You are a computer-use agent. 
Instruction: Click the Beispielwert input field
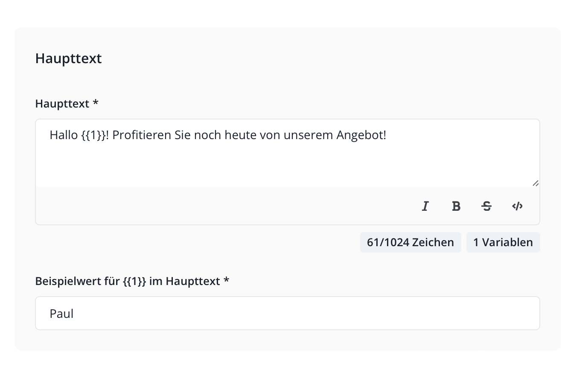(x=287, y=313)
